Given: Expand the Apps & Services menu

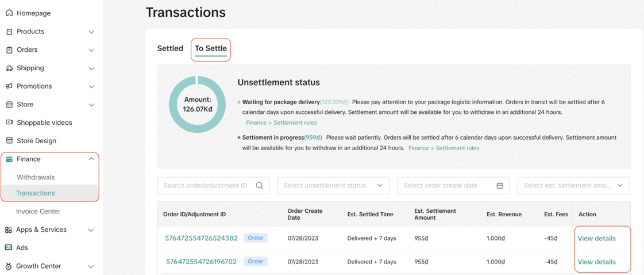Looking at the screenshot, I should [x=91, y=230].
